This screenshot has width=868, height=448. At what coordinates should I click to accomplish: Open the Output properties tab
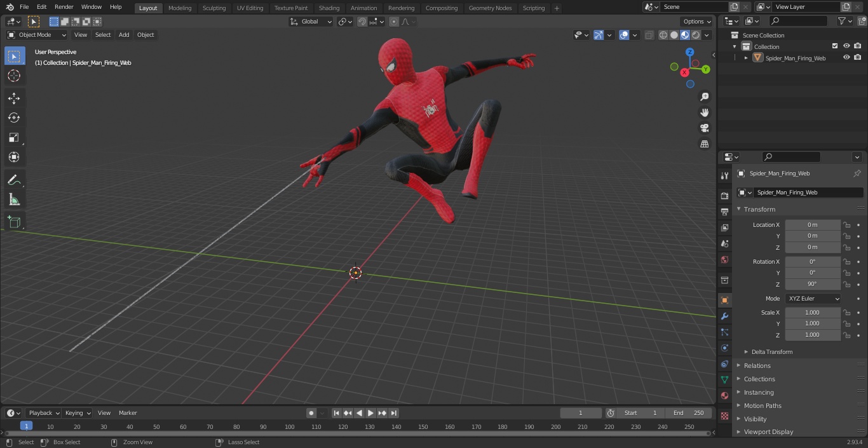coord(724,212)
